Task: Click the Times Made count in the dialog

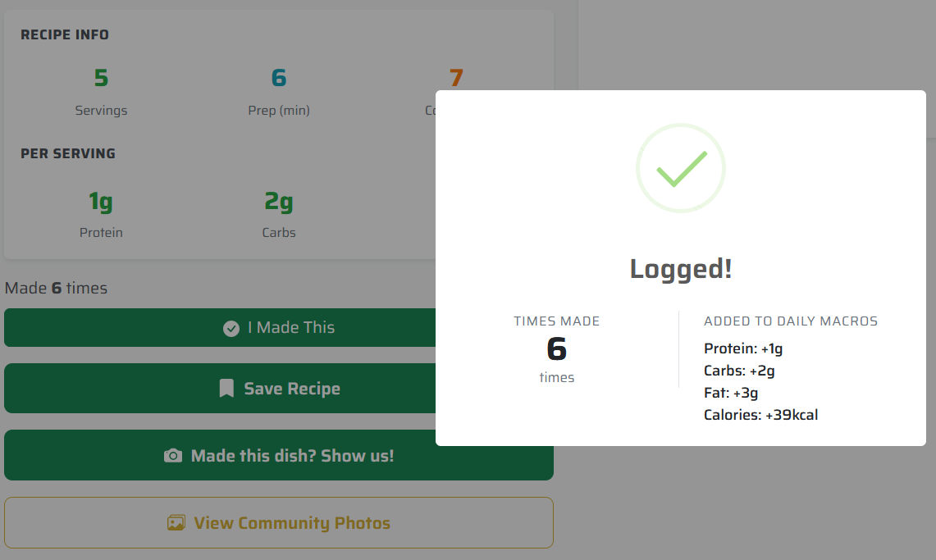Action: (x=557, y=349)
